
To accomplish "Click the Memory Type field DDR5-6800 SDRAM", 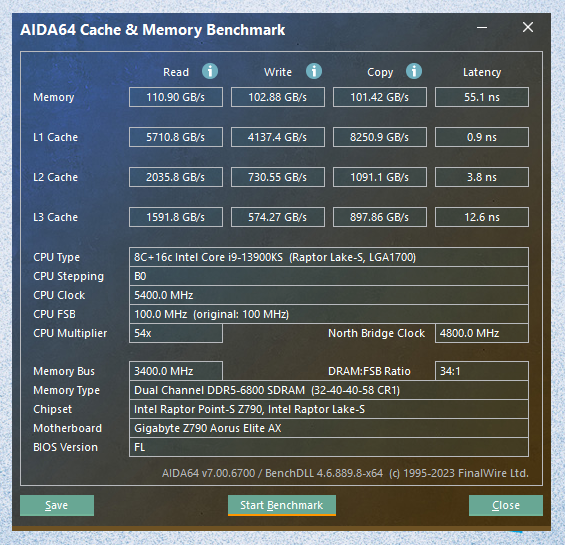I will [x=329, y=390].
